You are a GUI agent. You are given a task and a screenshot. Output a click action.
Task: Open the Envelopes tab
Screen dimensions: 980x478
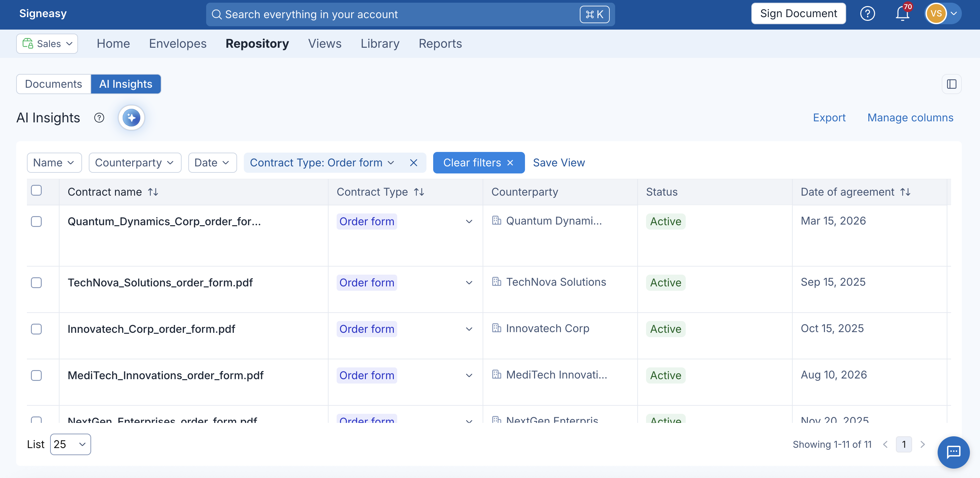[178, 44]
